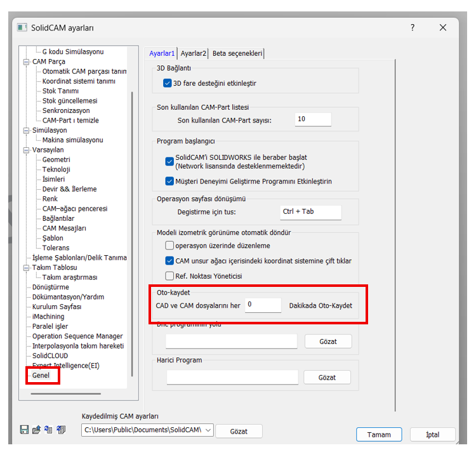Select Geometri tree item

(x=56, y=160)
